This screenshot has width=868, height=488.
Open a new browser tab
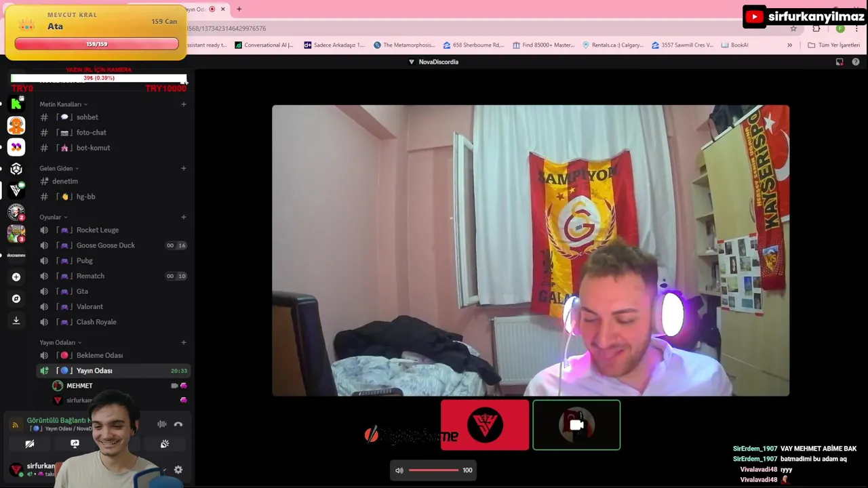click(239, 9)
